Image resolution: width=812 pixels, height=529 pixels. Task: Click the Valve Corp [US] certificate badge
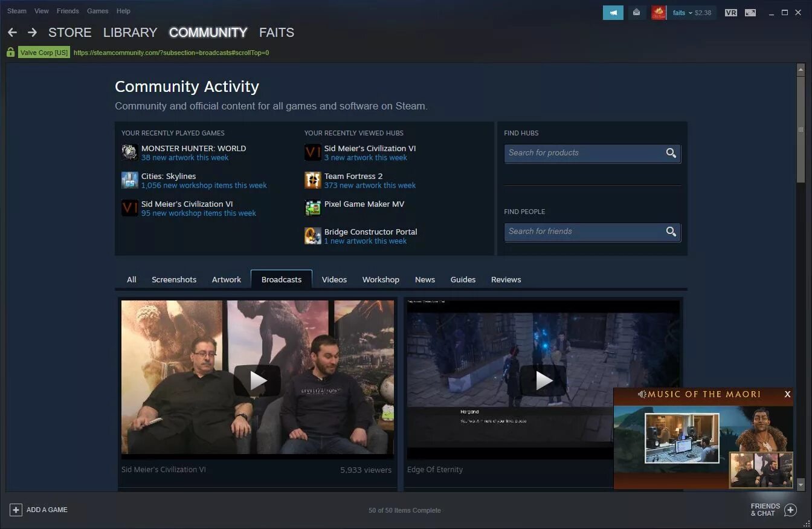44,53
